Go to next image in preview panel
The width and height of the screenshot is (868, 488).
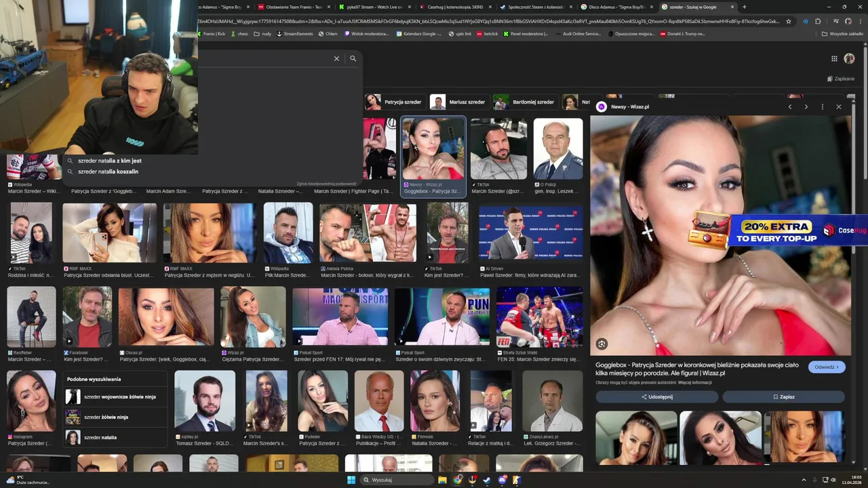tap(806, 107)
